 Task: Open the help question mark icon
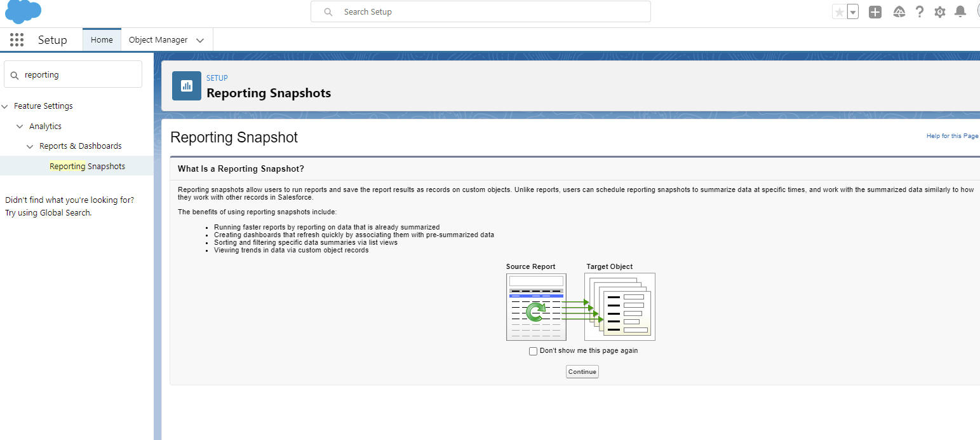pos(919,11)
